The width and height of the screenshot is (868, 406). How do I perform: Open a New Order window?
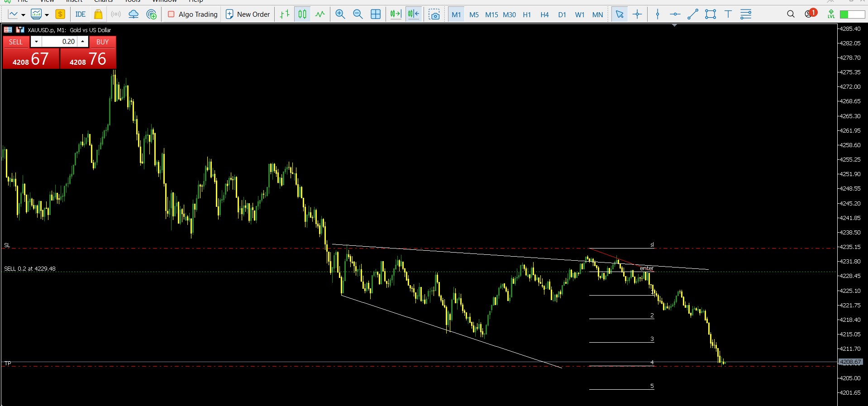tap(248, 14)
